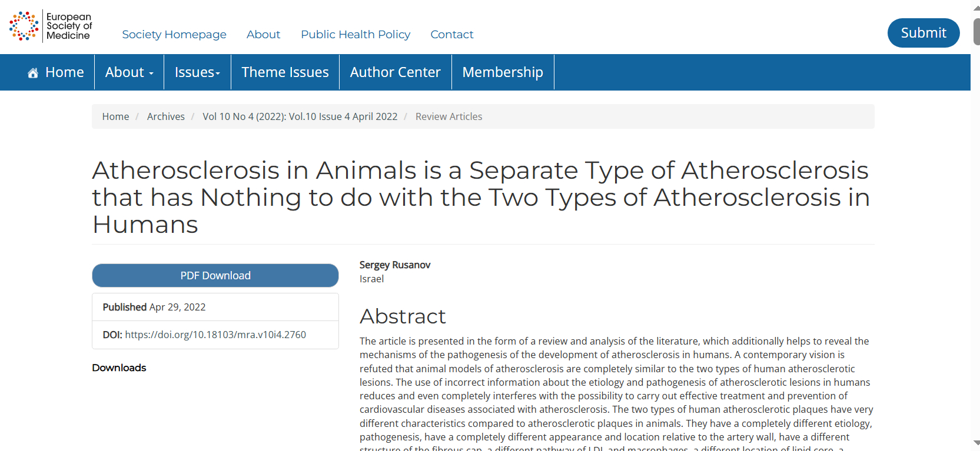Viewport: 980px width, 451px height.
Task: Click the scrollbar down arrow
Action: point(976,443)
